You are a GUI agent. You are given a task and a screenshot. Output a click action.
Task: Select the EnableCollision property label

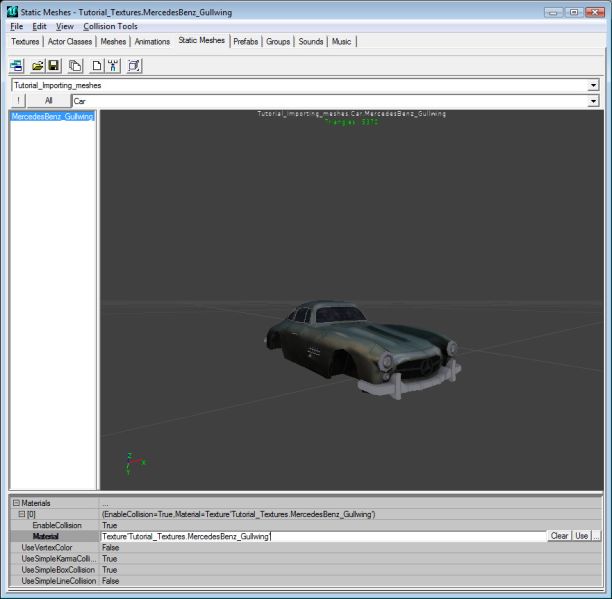pyautogui.click(x=57, y=525)
